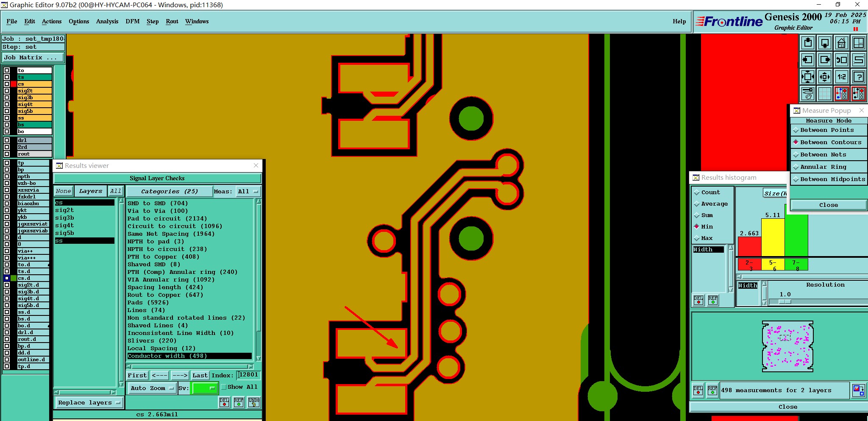Viewport: 868px width, 421px height.
Task: Open the Job Matrix button
Action: coord(33,58)
